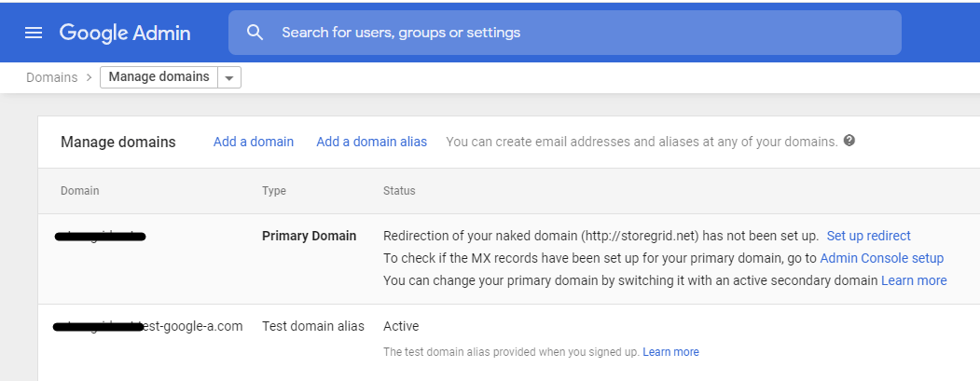Screen dimensions: 980x381
Task: Focus the search users, groups or settings field
Action: [x=565, y=33]
